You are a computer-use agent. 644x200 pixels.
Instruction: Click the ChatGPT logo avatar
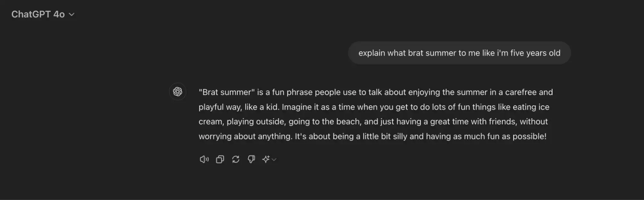178,92
